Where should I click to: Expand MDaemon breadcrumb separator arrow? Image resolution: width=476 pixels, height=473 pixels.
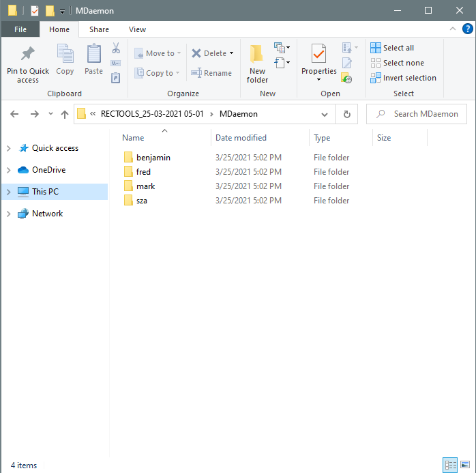coord(211,114)
